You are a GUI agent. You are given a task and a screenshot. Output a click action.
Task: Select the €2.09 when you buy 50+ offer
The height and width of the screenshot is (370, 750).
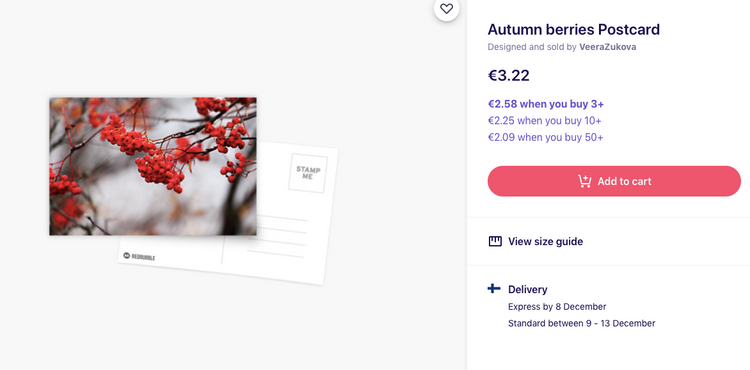[x=545, y=137]
